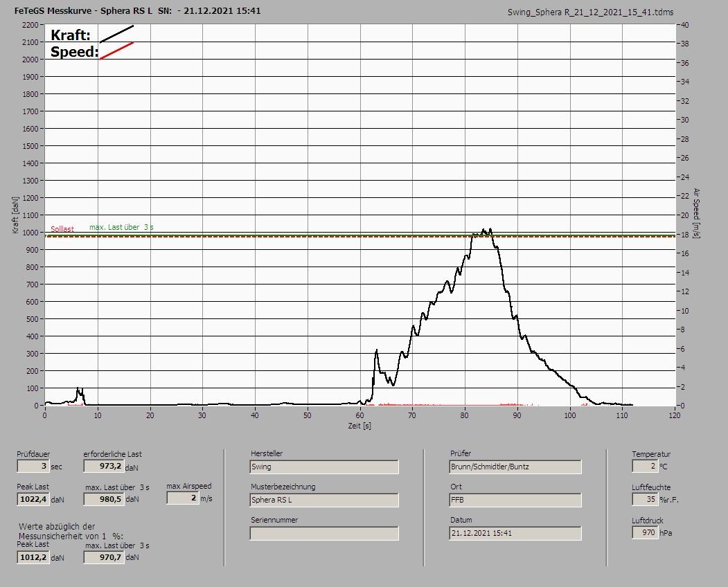Click the Kraft [daN] axis label
The width and height of the screenshot is (728, 587).
15,215
